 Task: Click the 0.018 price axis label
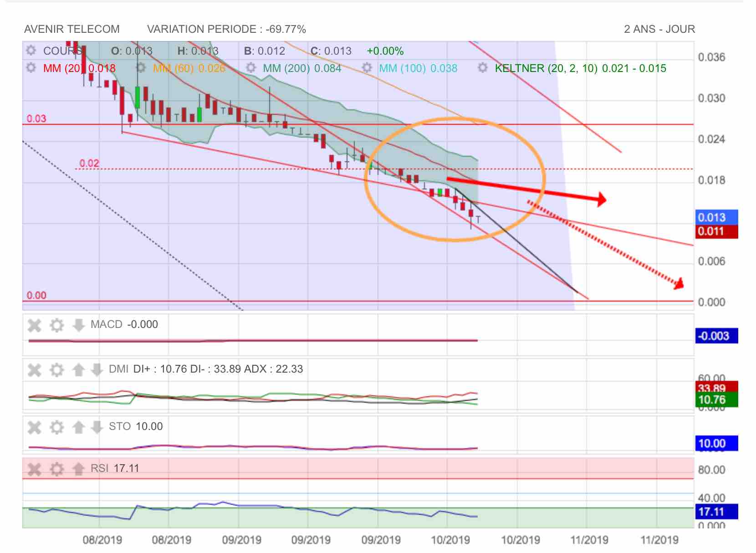click(712, 181)
